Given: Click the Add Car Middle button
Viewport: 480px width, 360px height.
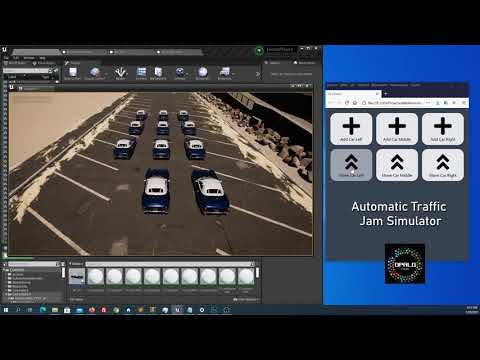Looking at the screenshot, I should (x=397, y=129).
